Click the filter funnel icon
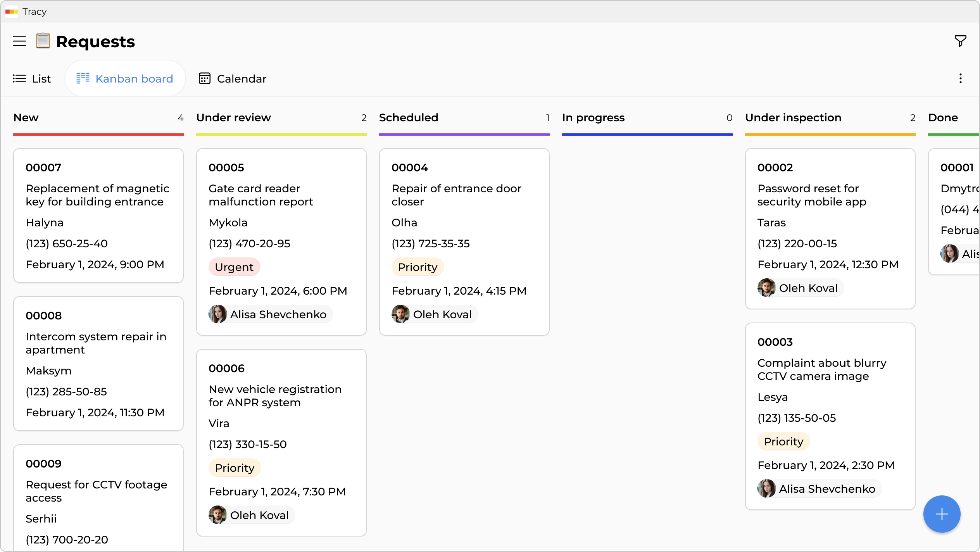Viewport: 980px width, 552px height. click(x=960, y=41)
